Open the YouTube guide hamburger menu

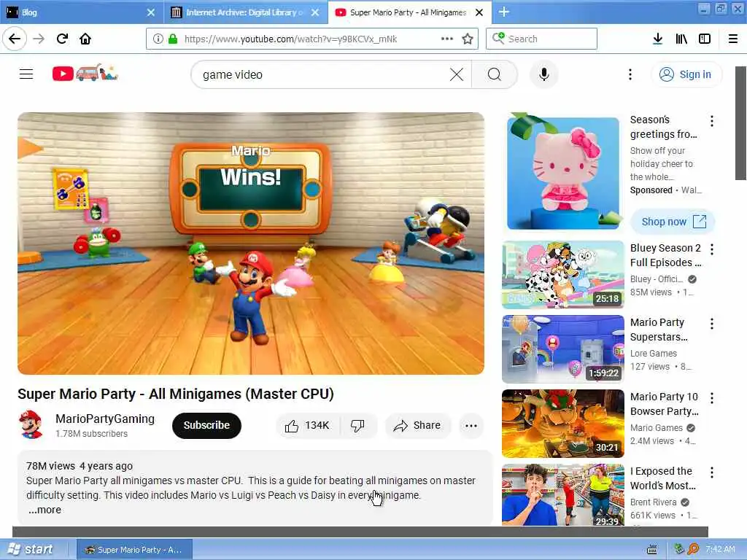26,74
